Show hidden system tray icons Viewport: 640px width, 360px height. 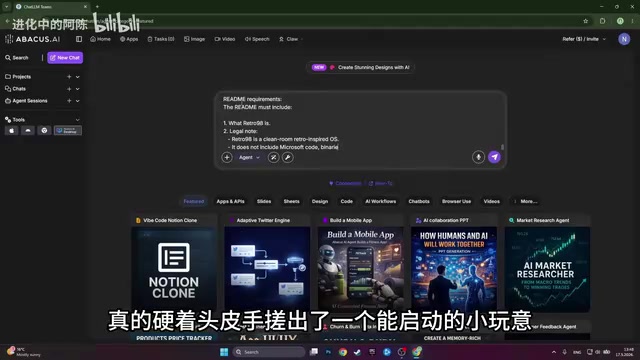pyautogui.click(x=553, y=352)
